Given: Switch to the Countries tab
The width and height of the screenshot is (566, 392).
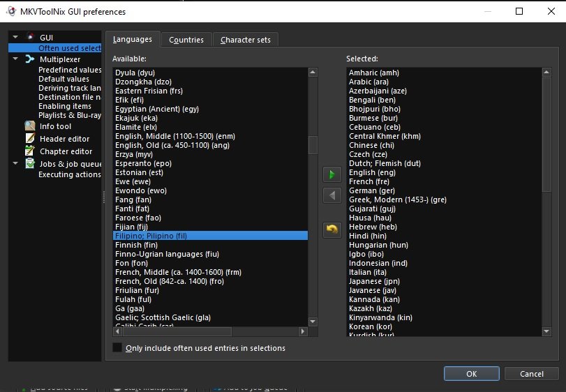Looking at the screenshot, I should pyautogui.click(x=186, y=40).
